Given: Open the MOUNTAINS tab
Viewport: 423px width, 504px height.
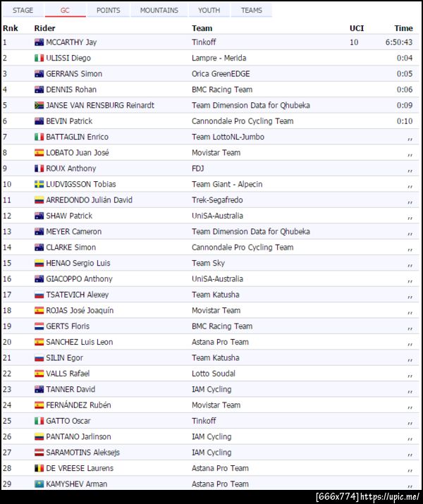Looking at the screenshot, I should tap(159, 11).
